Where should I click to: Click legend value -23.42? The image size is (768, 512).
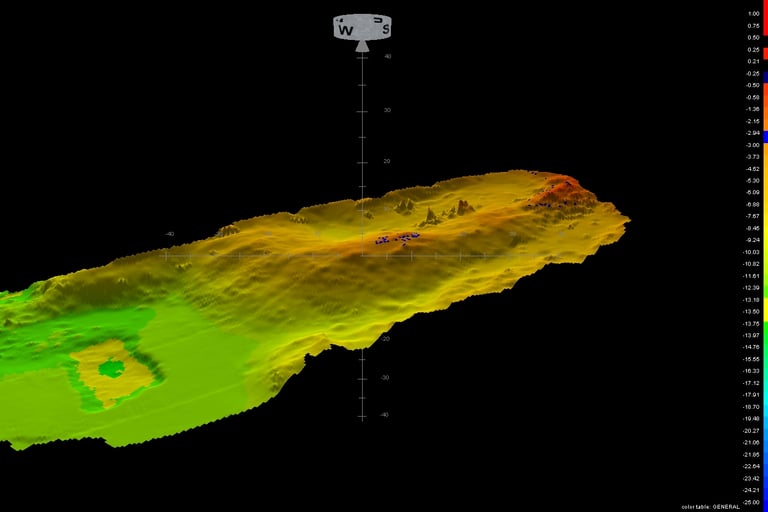pyautogui.click(x=752, y=478)
